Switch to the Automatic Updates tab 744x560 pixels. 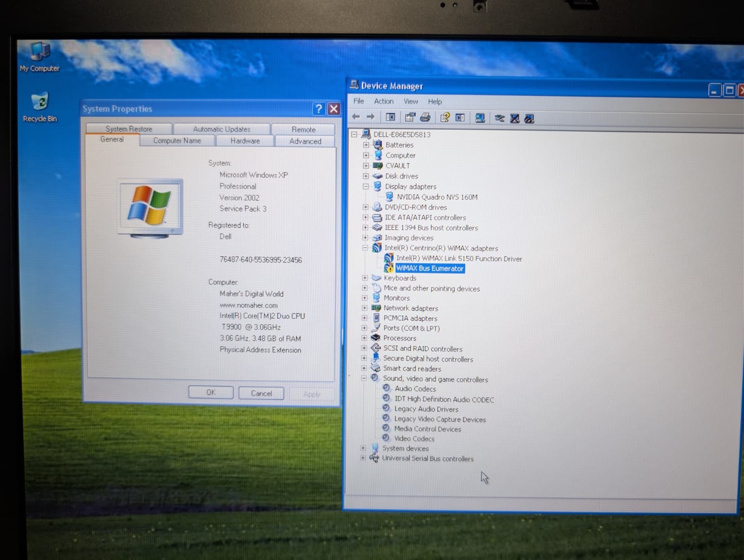pyautogui.click(x=221, y=129)
